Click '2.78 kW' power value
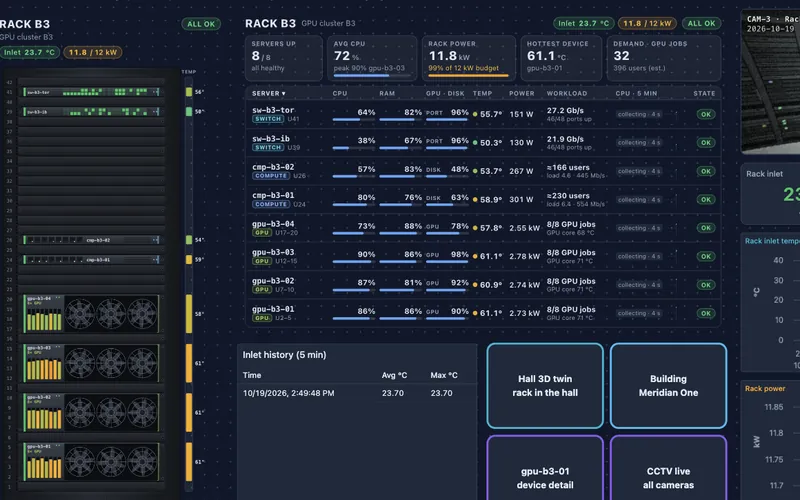 click(524, 257)
